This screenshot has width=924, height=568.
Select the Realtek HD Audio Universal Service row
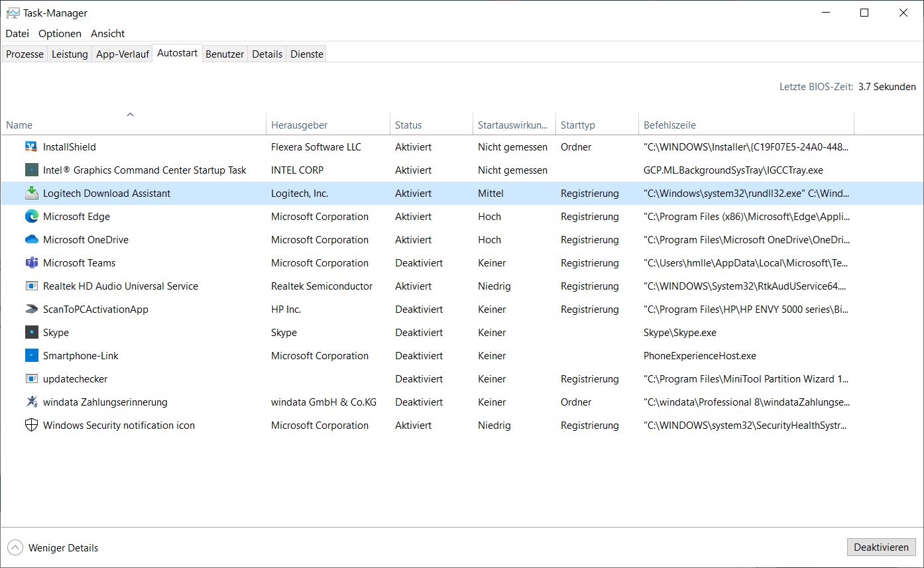pyautogui.click(x=121, y=286)
